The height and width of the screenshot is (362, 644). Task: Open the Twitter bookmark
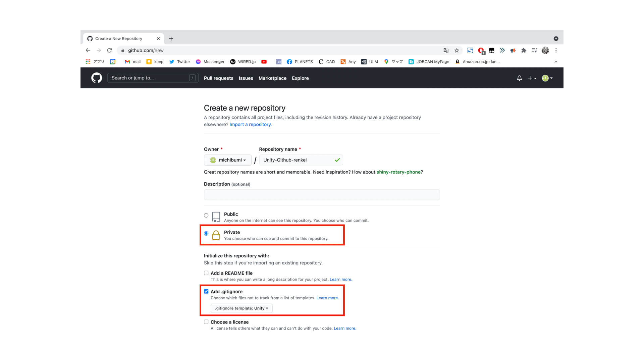179,62
